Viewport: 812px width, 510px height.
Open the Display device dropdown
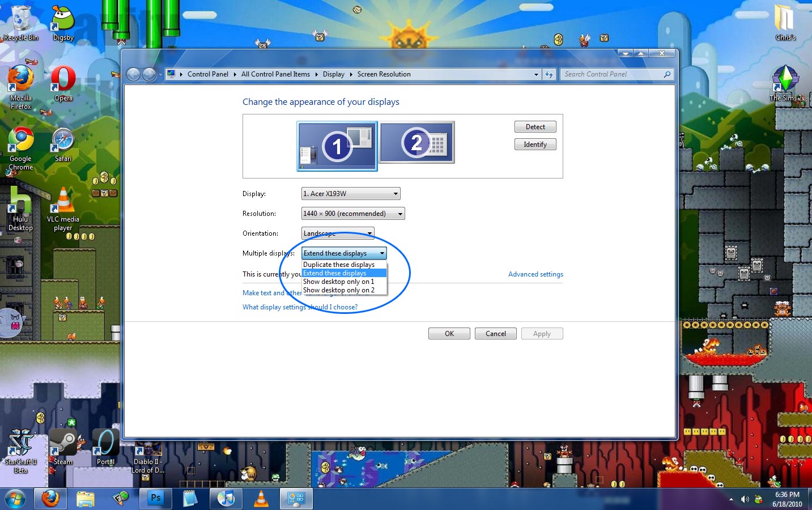pos(351,194)
